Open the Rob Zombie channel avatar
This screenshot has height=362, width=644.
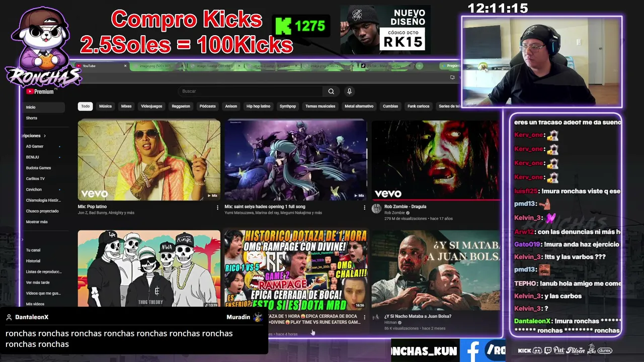tap(376, 209)
